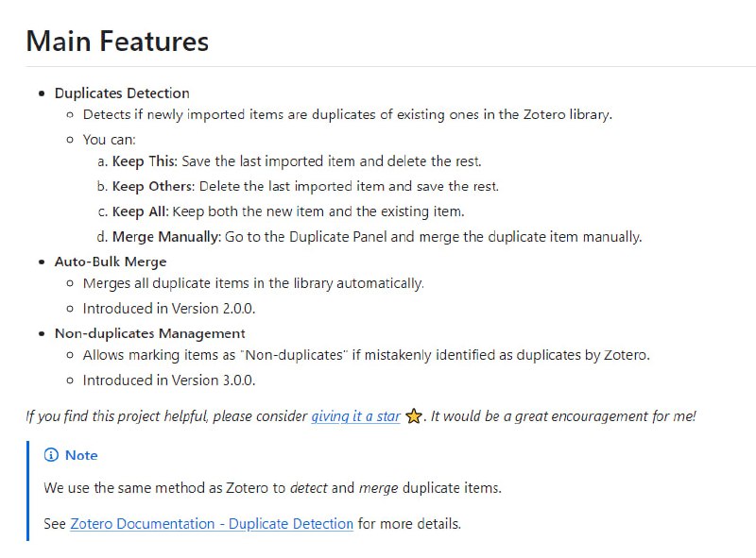Click the bold "Keep Others" option text
Viewport: 756px width, 558px height.
point(152,186)
